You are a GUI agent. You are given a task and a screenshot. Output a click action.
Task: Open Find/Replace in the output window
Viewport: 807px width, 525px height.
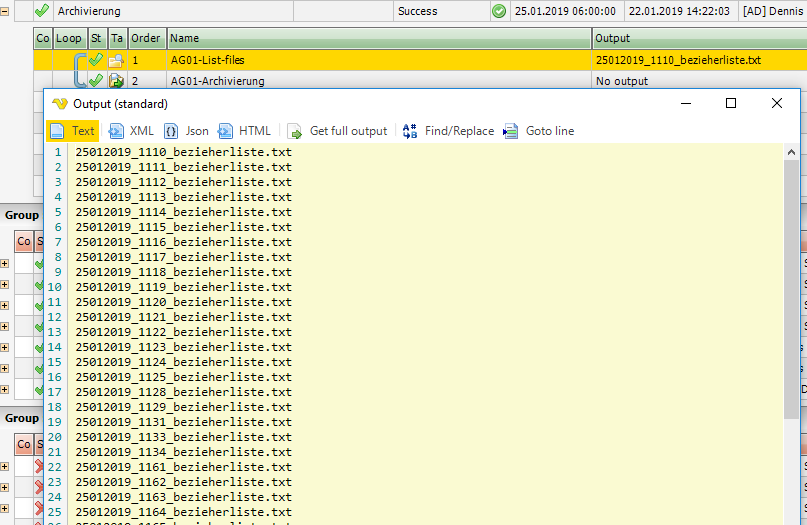(448, 131)
